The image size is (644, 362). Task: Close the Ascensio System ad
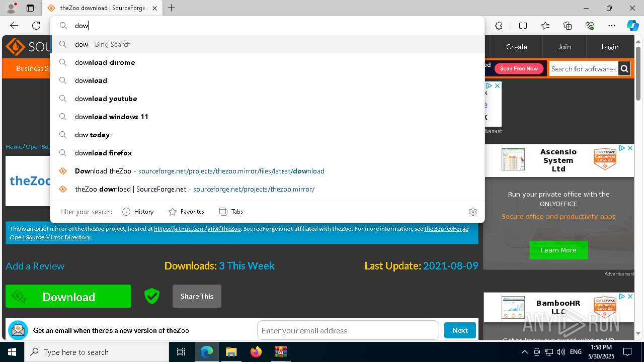pyautogui.click(x=629, y=148)
